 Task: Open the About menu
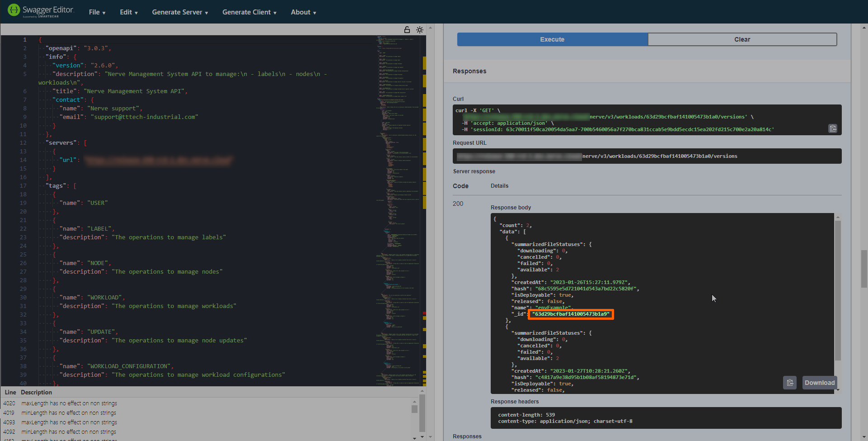[x=303, y=12]
